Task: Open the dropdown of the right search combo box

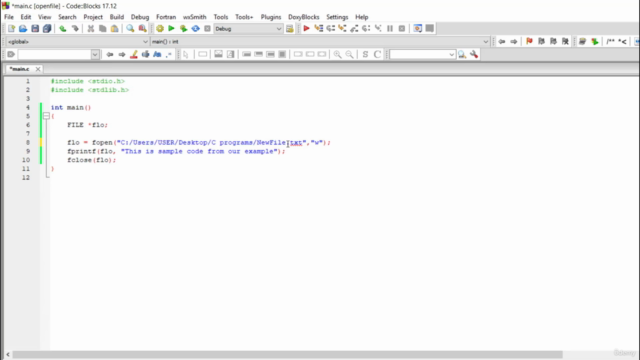Action: (451, 55)
